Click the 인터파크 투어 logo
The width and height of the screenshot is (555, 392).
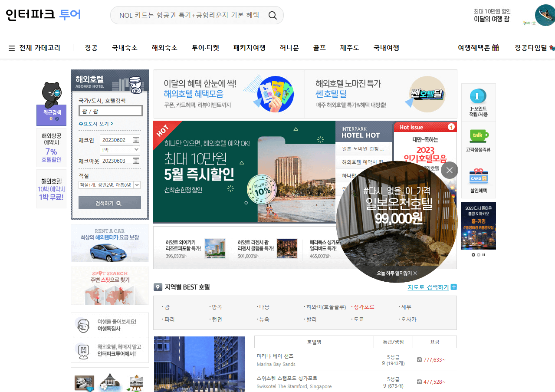click(x=43, y=14)
